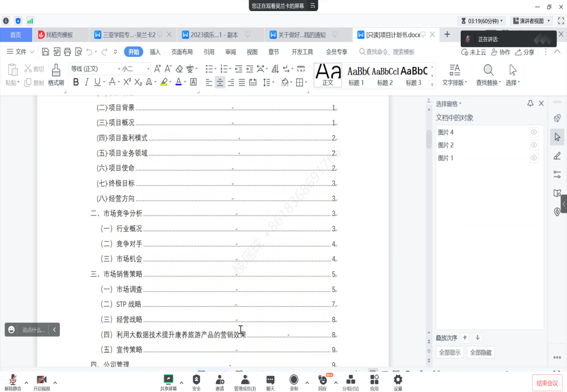Open the 页面布局 ribbon tab
567x392 pixels.
182,52
